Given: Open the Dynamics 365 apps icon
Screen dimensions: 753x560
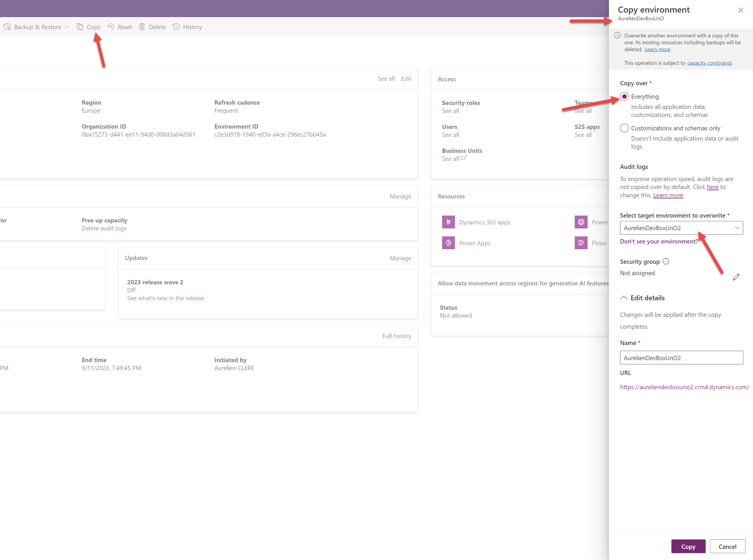Looking at the screenshot, I should tap(448, 222).
